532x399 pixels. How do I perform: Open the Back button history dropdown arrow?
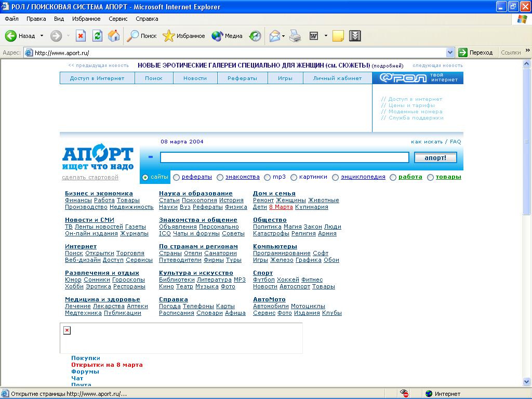pyautogui.click(x=42, y=36)
